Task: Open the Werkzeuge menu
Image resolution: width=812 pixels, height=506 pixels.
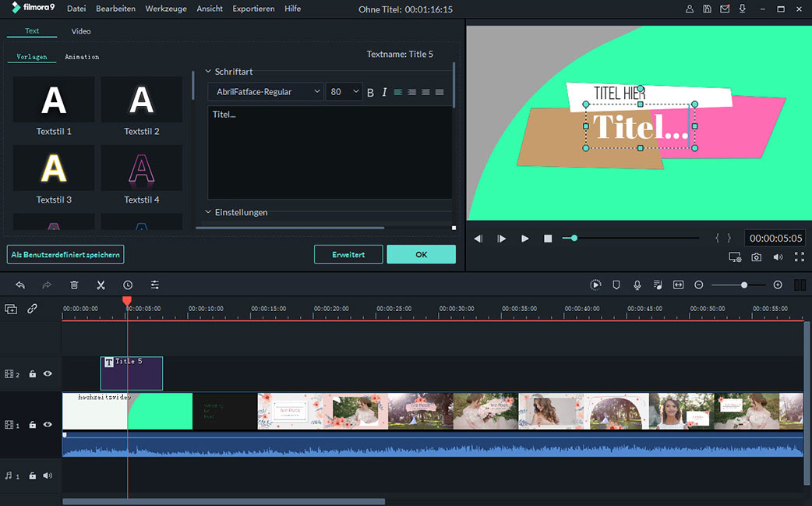Action: coord(166,9)
